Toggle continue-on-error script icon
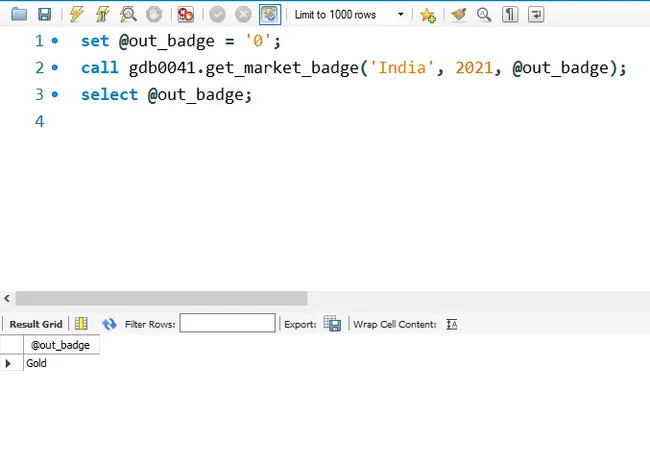This screenshot has width=650, height=469. pyautogui.click(x=185, y=15)
